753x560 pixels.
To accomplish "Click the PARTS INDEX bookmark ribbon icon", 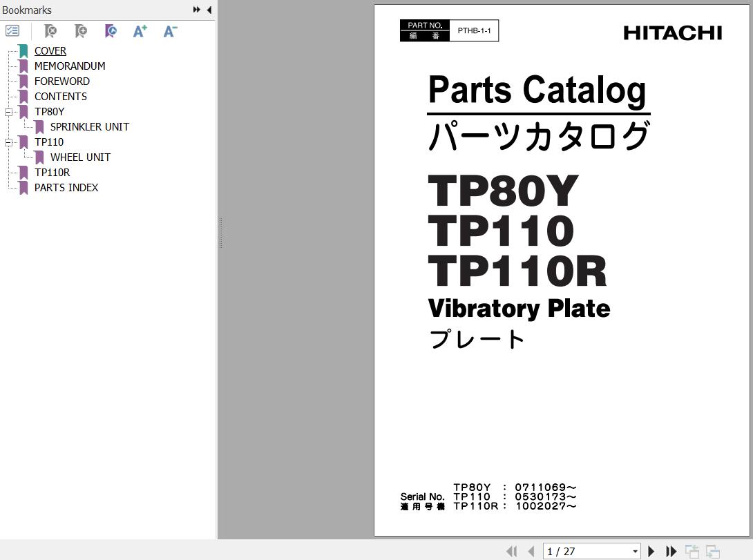I will [23, 188].
